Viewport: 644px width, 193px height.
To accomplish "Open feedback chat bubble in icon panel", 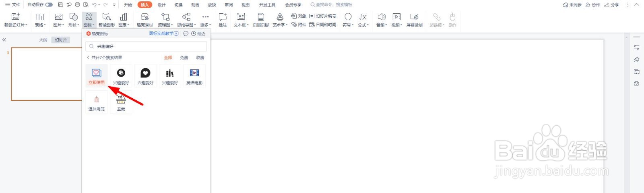I will [x=186, y=33].
